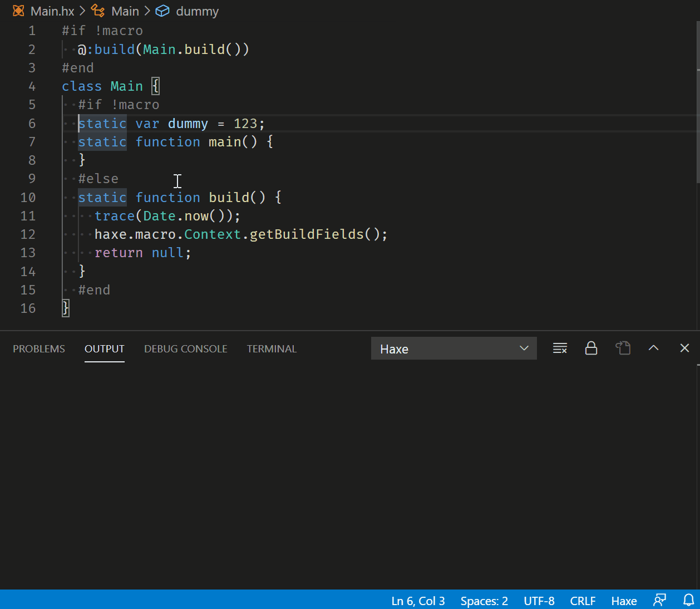Open the notification bell in the status bar
The height and width of the screenshot is (609, 700).
[688, 601]
